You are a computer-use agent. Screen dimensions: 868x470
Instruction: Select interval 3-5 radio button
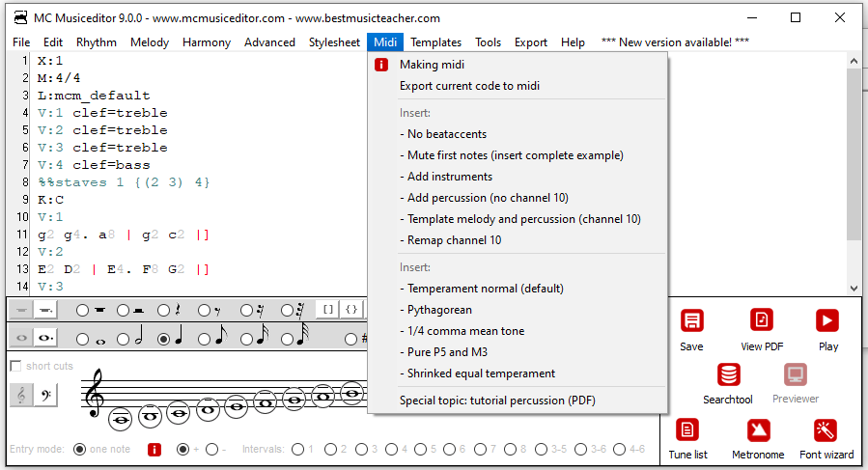point(542,449)
